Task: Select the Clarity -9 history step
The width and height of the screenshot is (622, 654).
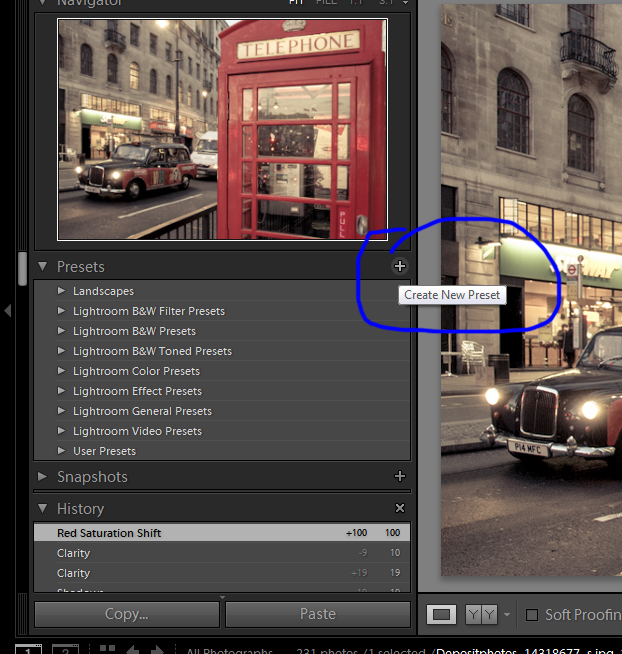Action: pos(74,553)
